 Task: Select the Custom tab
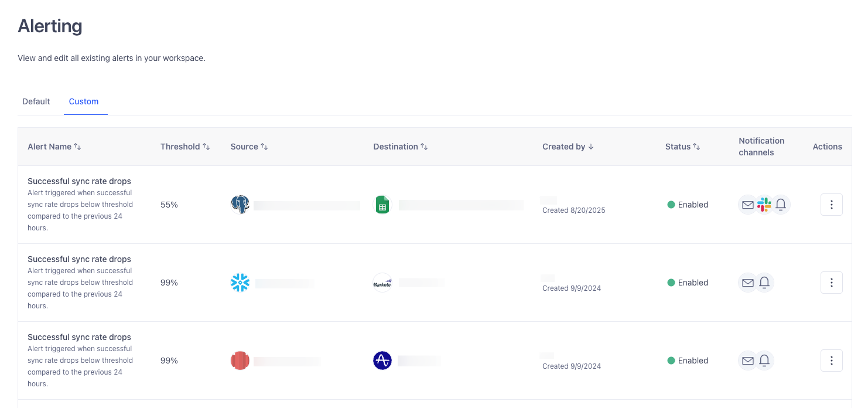click(84, 101)
